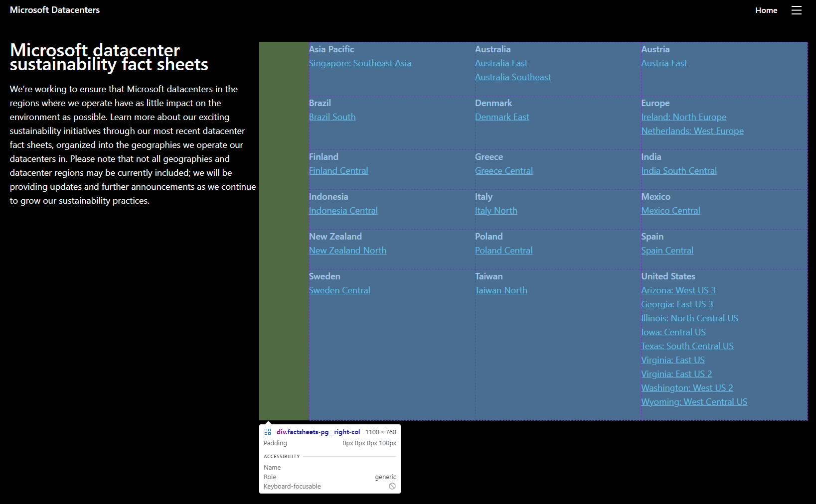Open Wyoming: West Central US link

694,402
